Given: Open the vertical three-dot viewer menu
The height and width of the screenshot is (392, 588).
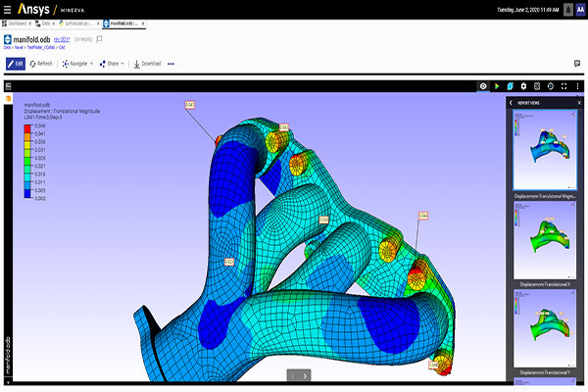Looking at the screenshot, I should [578, 86].
